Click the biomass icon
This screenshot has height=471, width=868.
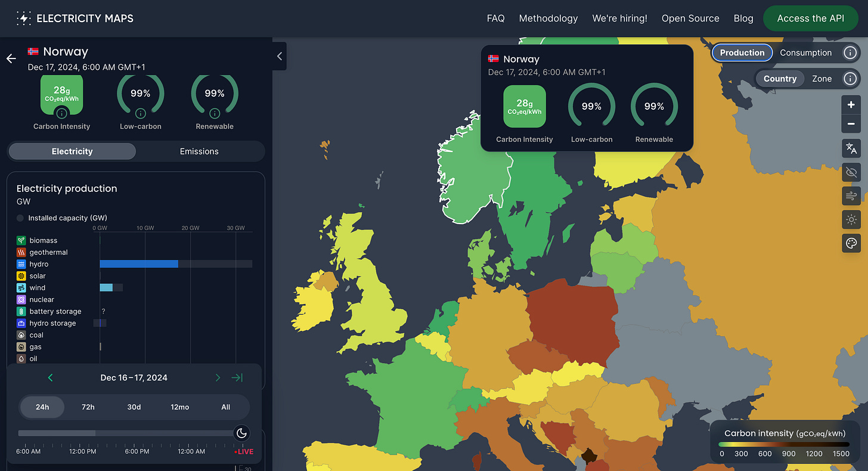pyautogui.click(x=21, y=240)
